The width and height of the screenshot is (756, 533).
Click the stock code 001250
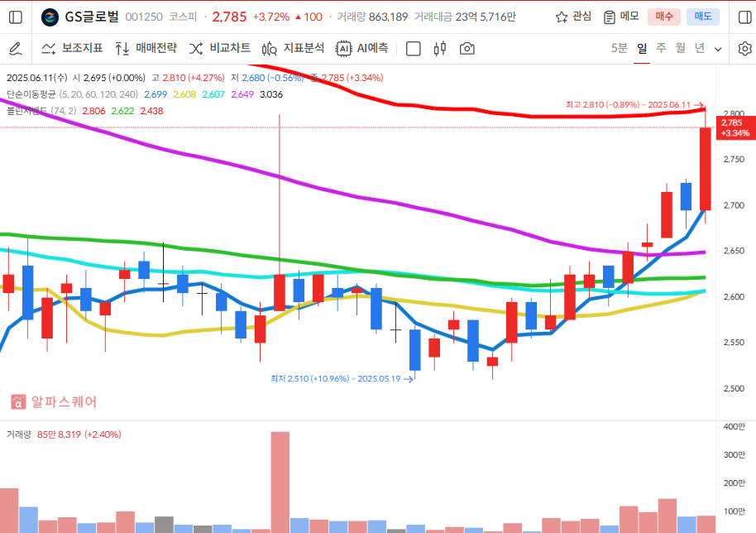click(x=144, y=17)
